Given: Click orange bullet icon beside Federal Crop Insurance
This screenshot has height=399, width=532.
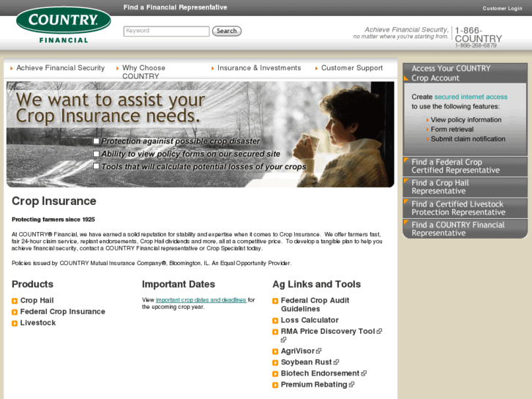Looking at the screenshot, I should click(15, 312).
